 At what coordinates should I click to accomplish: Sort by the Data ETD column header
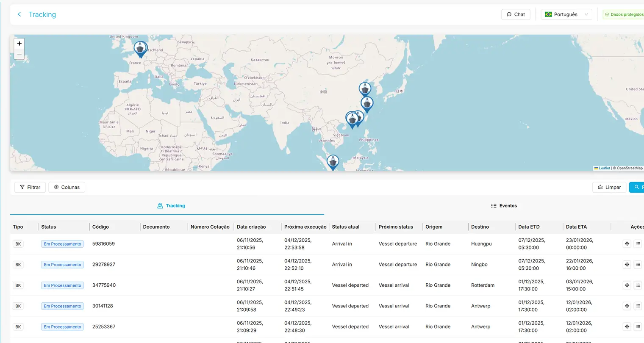[529, 227]
